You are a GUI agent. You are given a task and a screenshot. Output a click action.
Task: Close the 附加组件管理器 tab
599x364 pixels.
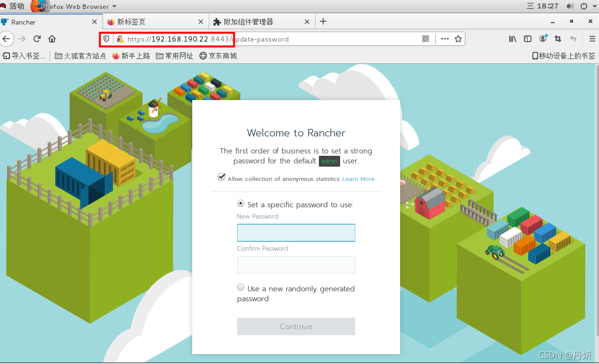307,22
